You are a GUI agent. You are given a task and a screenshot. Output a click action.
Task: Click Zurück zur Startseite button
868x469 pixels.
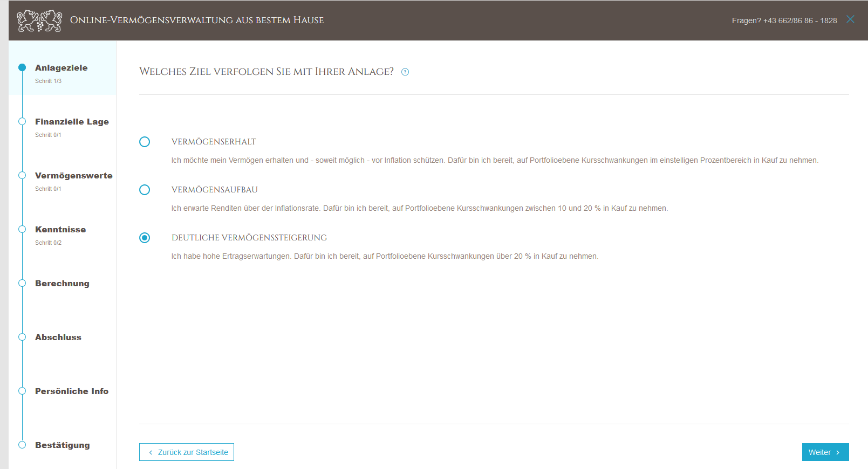pyautogui.click(x=187, y=452)
